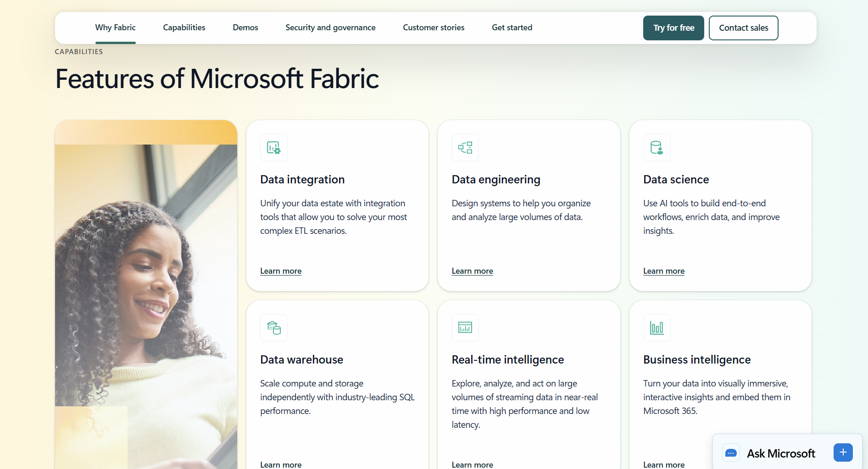Click text 'Unify your data estate with integration'
The width and height of the screenshot is (868, 469).
(x=333, y=203)
